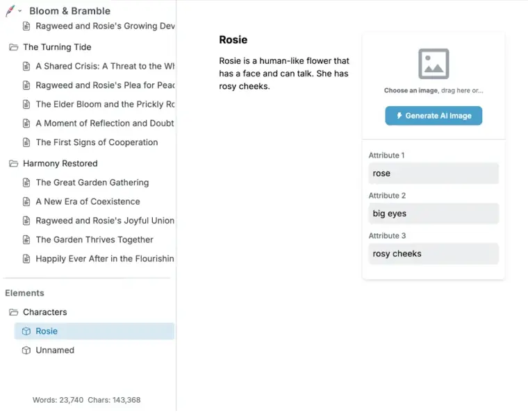Open The Garden Thrives Together chapter

coord(94,240)
